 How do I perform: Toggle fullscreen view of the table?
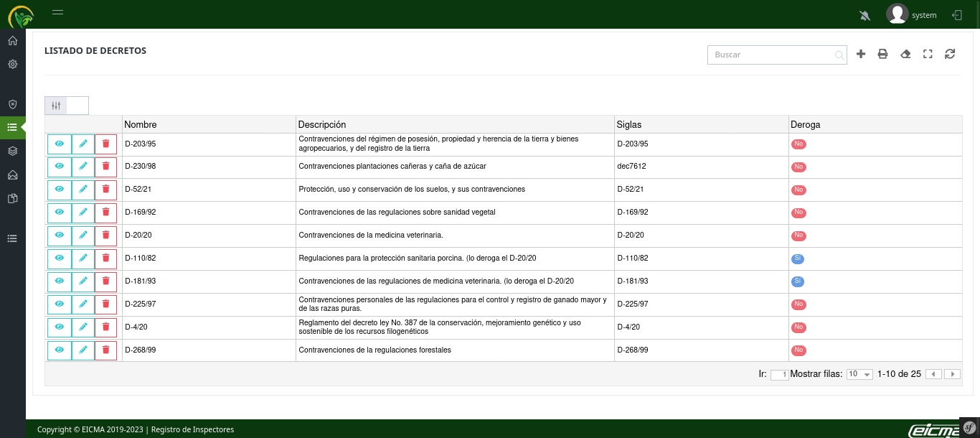(x=928, y=55)
